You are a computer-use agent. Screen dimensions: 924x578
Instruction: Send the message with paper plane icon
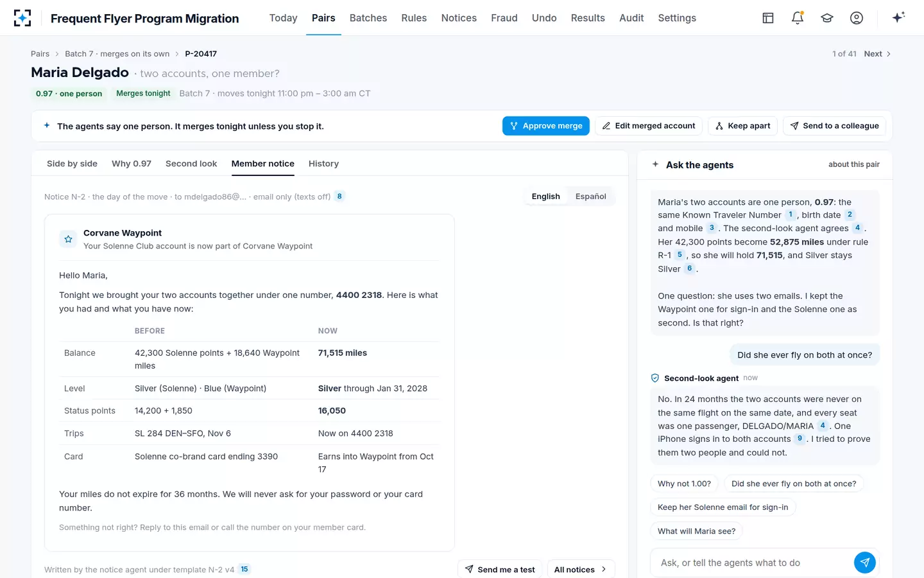865,563
